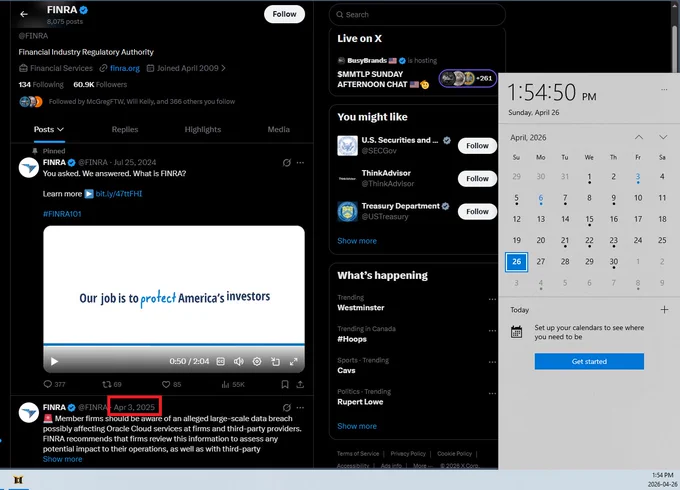Click the X Search field
Image resolution: width=680 pixels, height=490 pixels.
(417, 15)
